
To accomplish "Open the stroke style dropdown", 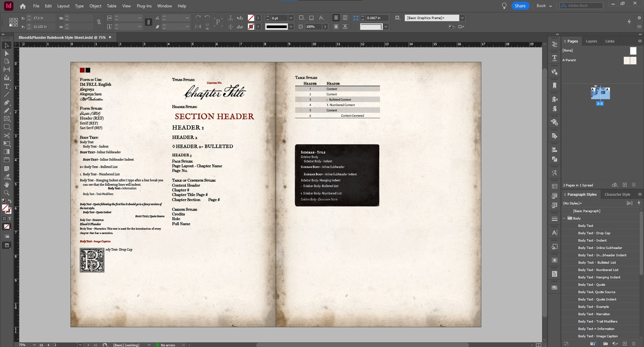I will (x=291, y=27).
